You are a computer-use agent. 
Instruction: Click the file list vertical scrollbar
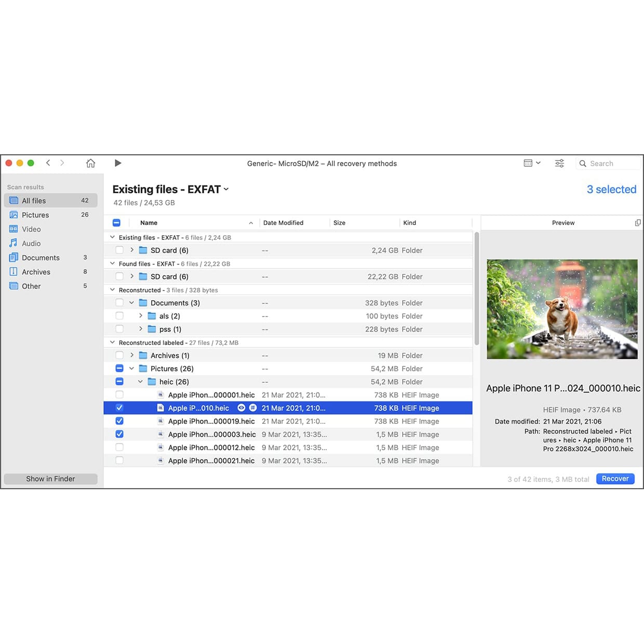pos(476,288)
